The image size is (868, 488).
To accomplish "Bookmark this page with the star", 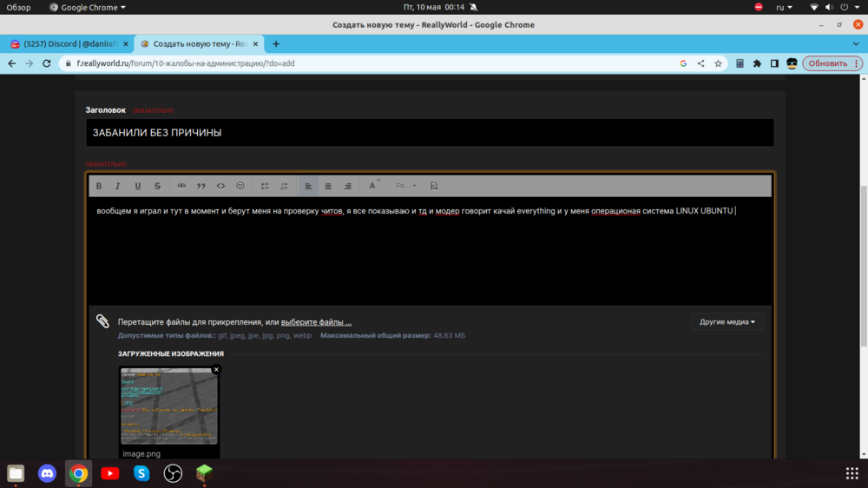I will tap(718, 63).
